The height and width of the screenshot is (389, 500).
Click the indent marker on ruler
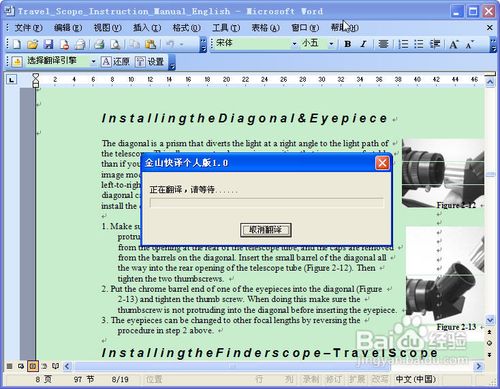[35, 80]
